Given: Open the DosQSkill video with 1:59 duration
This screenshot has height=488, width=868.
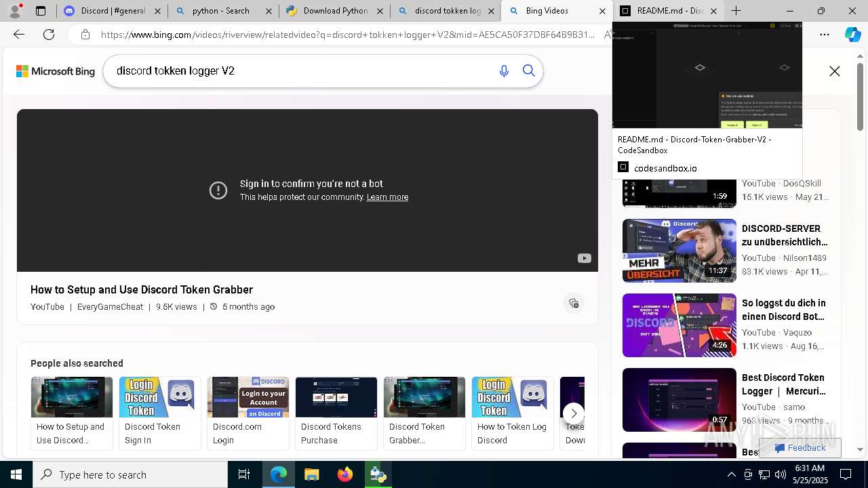Looking at the screenshot, I should click(x=679, y=193).
